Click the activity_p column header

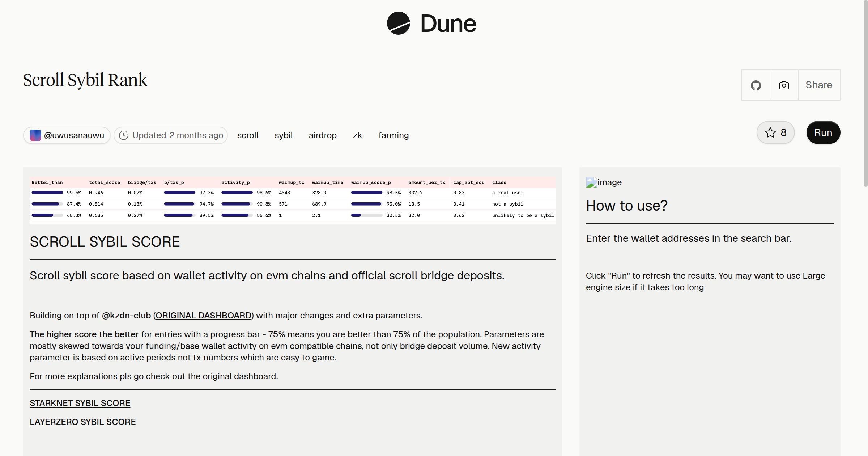pos(235,182)
